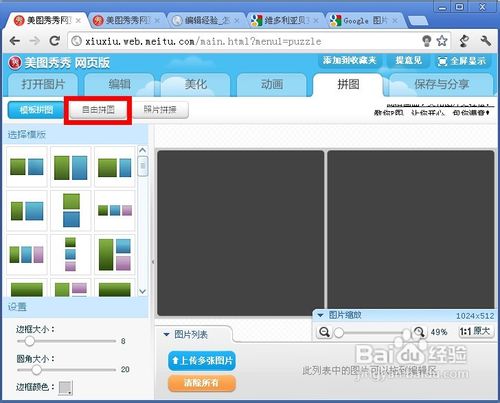Switch to the 维多利亚 Google browser tab
Viewport: 500px width, 403px height.
point(285,21)
